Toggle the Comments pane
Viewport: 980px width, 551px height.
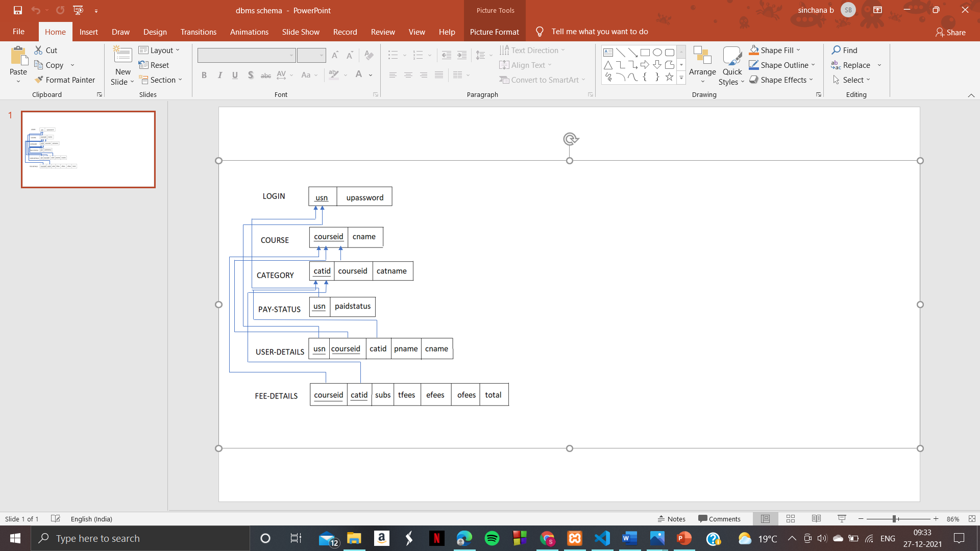(x=719, y=519)
